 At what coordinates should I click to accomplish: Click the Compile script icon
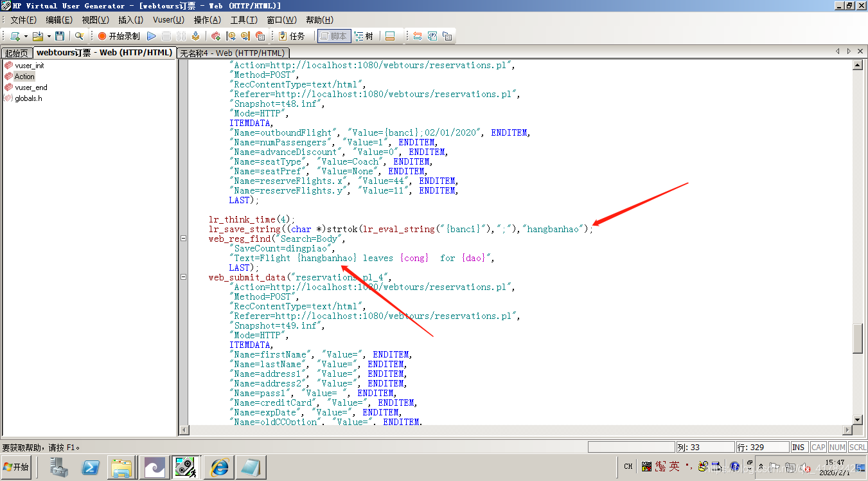coord(195,36)
